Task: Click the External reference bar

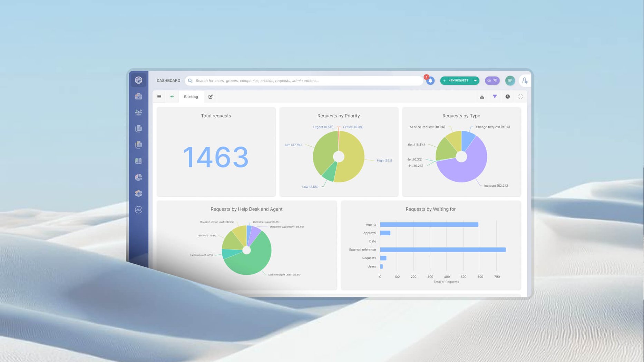Action: 443,250
